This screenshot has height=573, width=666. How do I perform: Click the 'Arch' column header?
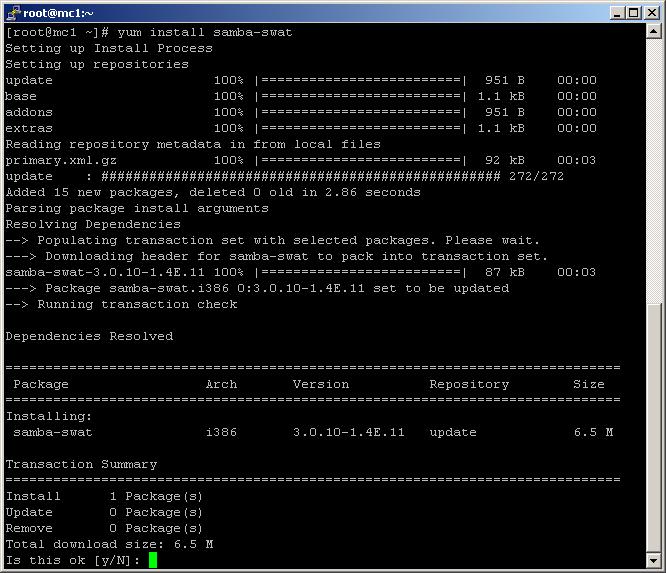pyautogui.click(x=221, y=384)
